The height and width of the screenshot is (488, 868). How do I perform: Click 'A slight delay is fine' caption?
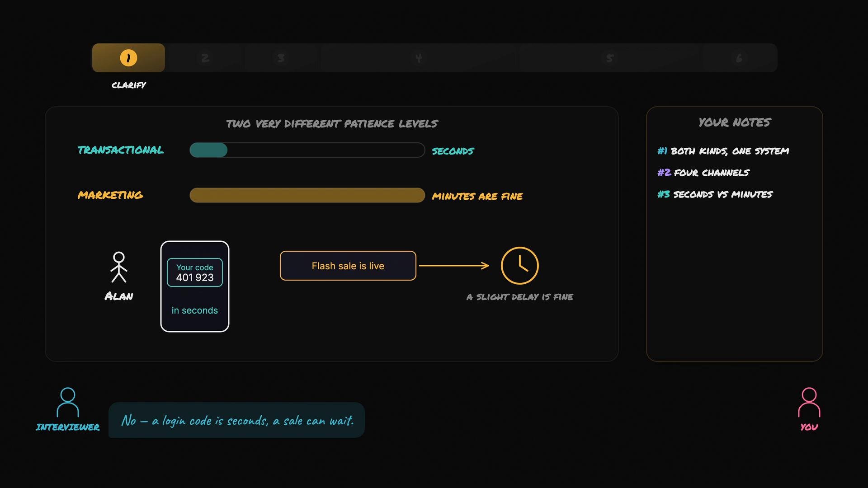pyautogui.click(x=520, y=297)
